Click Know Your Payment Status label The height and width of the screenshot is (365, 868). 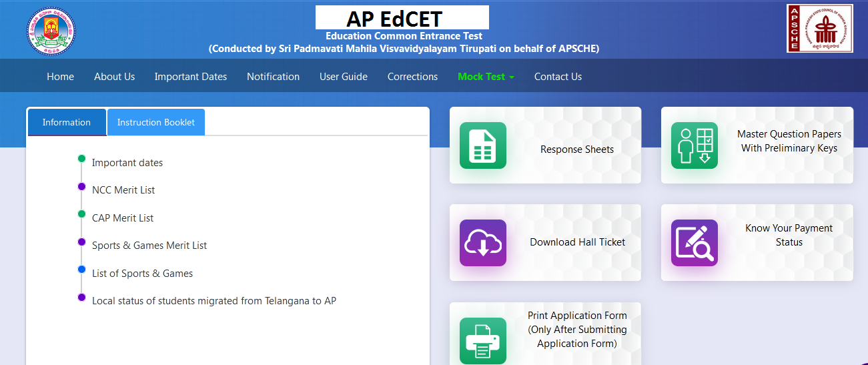(x=789, y=235)
